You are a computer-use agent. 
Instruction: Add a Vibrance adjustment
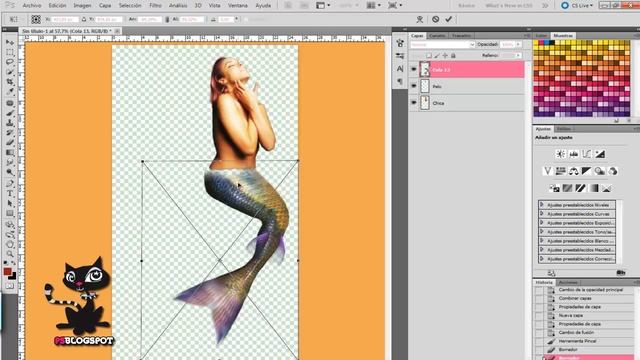tap(547, 171)
